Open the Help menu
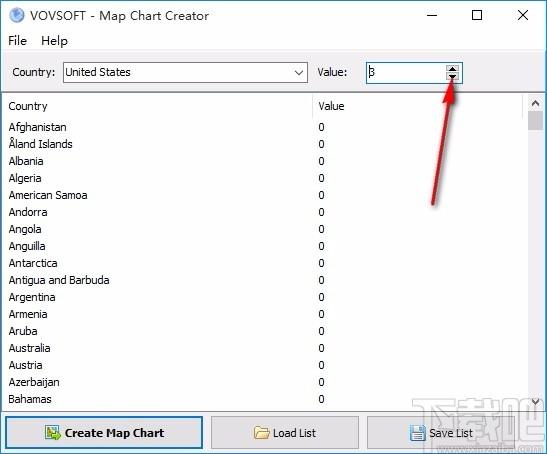This screenshot has width=547, height=454. point(54,41)
